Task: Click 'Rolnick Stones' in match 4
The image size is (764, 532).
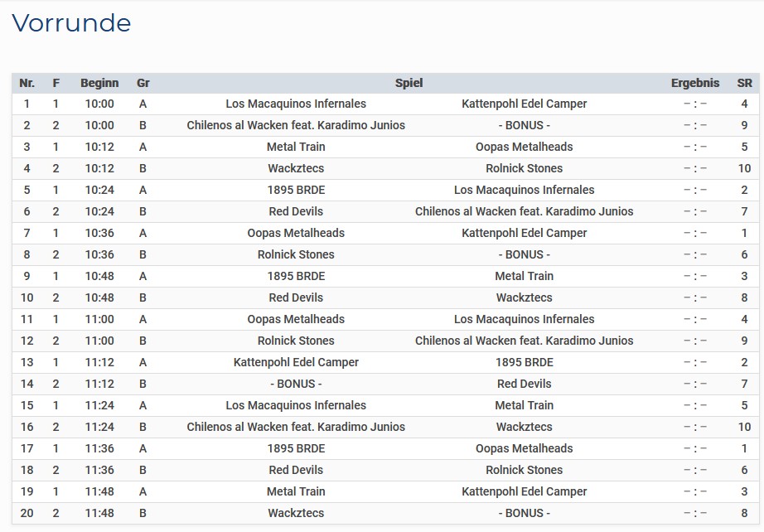Action: coord(525,168)
